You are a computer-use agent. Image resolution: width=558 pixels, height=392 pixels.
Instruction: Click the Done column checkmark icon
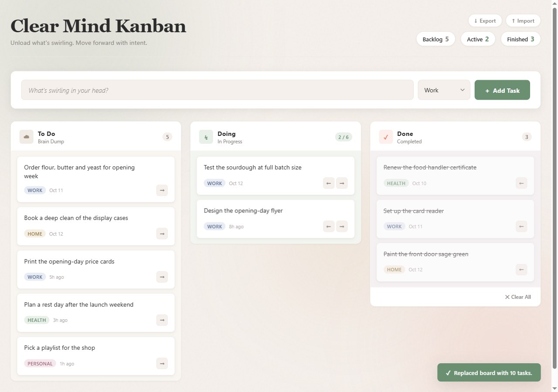coord(386,137)
